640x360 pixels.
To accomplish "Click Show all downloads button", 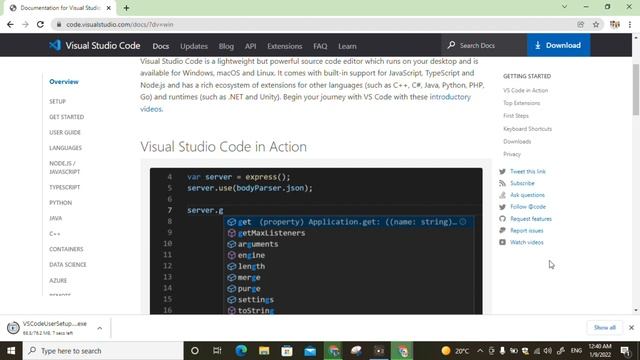I will tap(604, 327).
